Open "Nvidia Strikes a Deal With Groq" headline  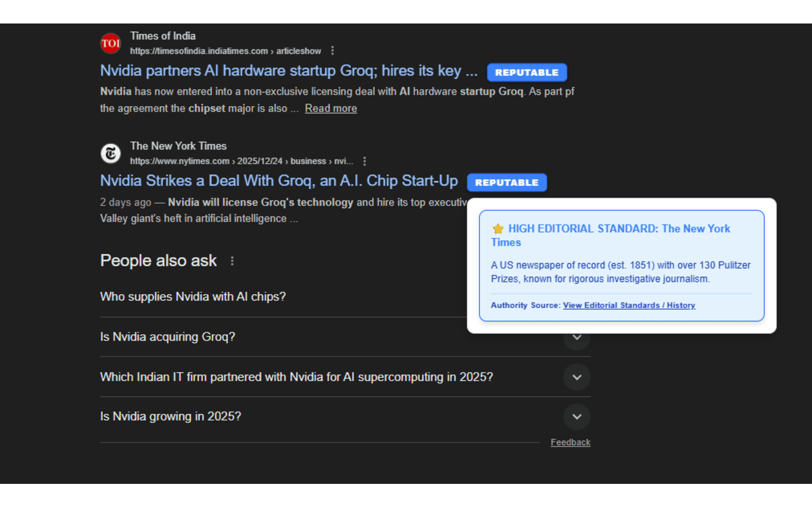278,181
